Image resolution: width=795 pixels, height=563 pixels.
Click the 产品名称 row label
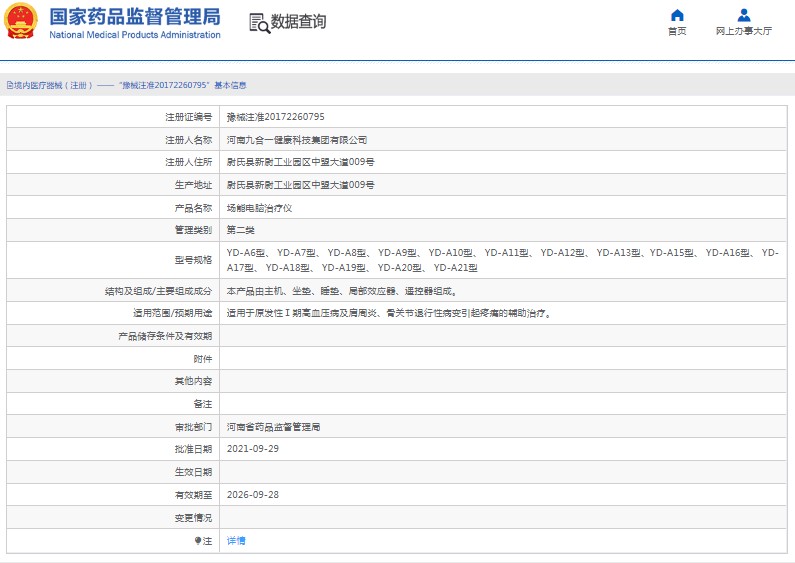(193, 208)
